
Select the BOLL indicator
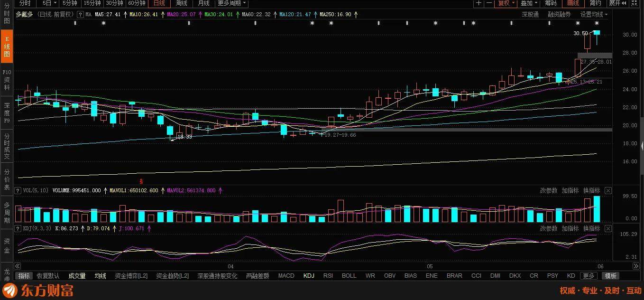coord(349,276)
